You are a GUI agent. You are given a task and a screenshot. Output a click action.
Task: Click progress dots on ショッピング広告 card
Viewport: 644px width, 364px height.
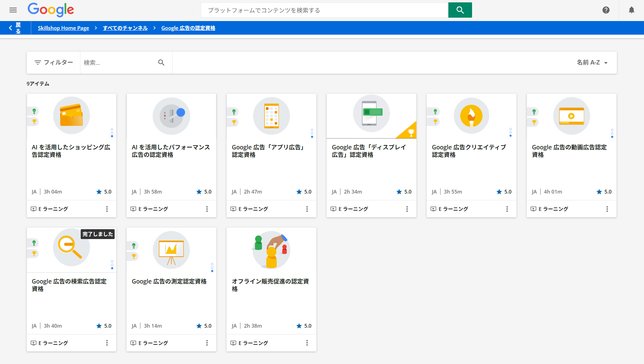pyautogui.click(x=112, y=132)
